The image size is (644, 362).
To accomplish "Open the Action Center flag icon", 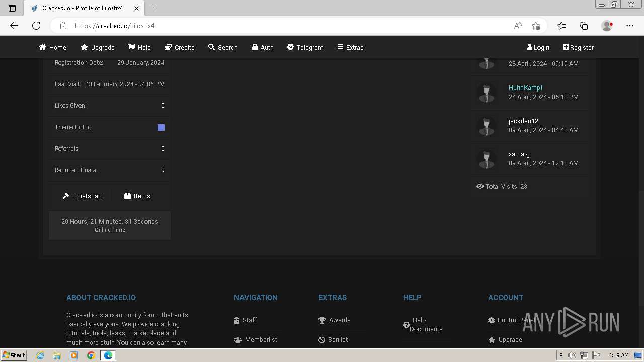I will click(596, 355).
